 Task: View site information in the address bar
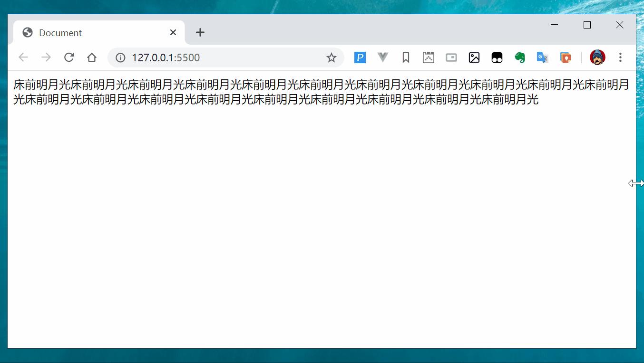coord(120,57)
